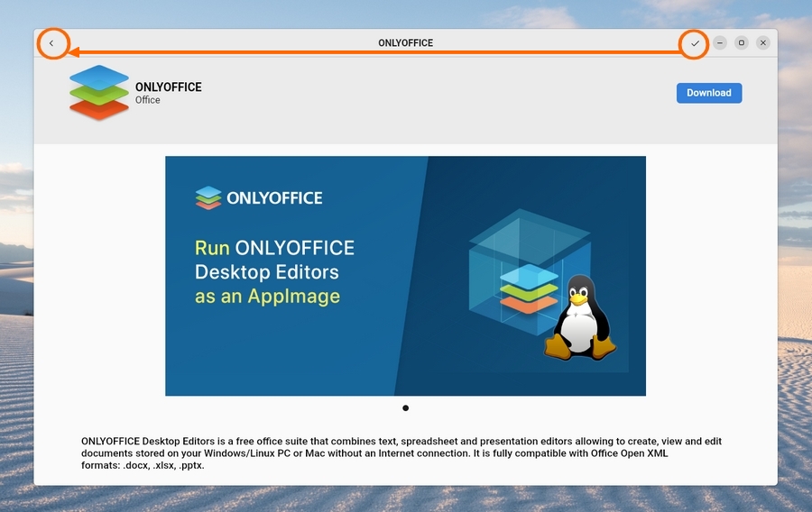Click the checkmark button in the title bar

click(694, 42)
